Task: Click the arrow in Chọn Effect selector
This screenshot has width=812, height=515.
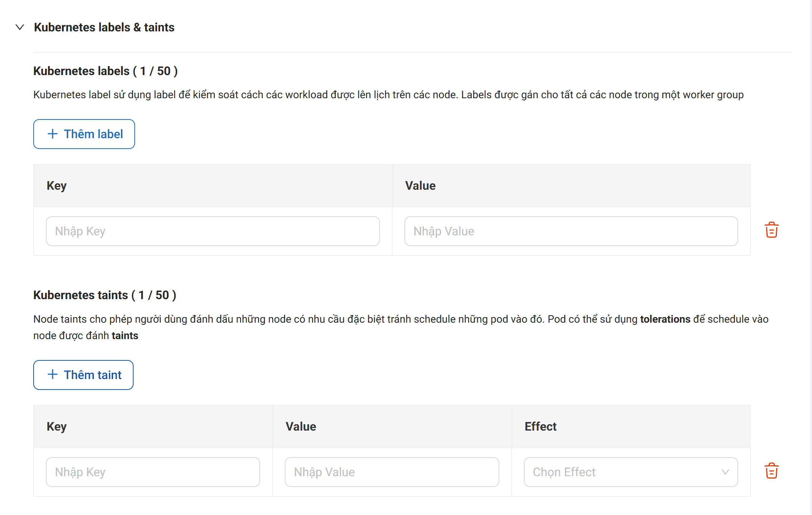Action: pyautogui.click(x=725, y=472)
